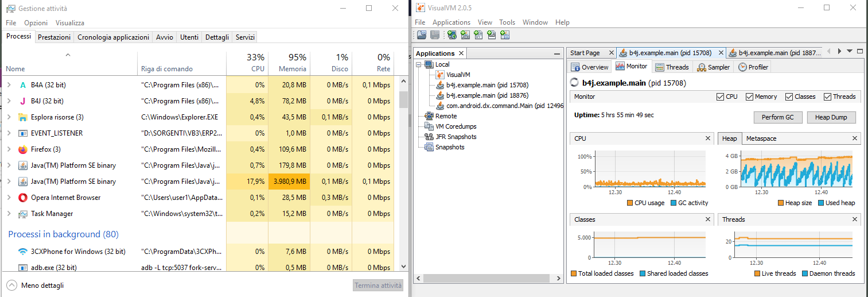This screenshot has height=297, width=868.
Task: Click the Save snapshot toolbar icon in VisualVM
Action: 435,35
